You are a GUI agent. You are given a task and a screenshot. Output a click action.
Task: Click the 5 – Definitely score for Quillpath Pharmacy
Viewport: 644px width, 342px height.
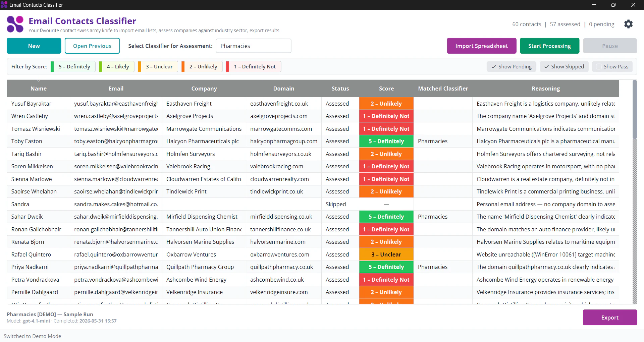(x=386, y=267)
